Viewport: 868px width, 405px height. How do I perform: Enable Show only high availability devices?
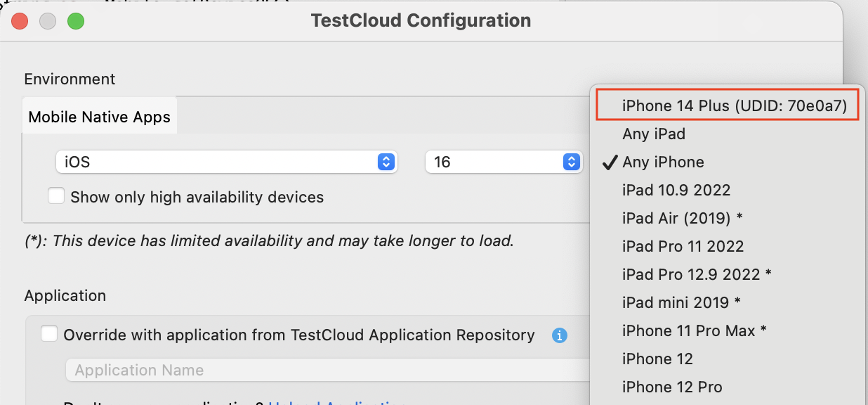click(x=56, y=196)
